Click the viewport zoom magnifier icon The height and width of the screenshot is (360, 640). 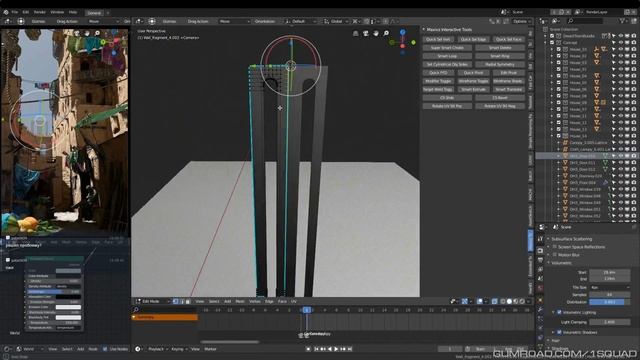386,33
